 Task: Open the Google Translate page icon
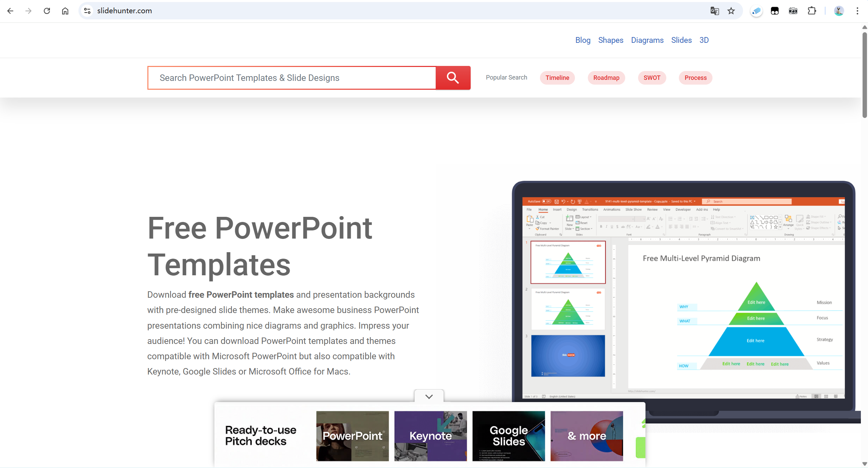(x=715, y=11)
